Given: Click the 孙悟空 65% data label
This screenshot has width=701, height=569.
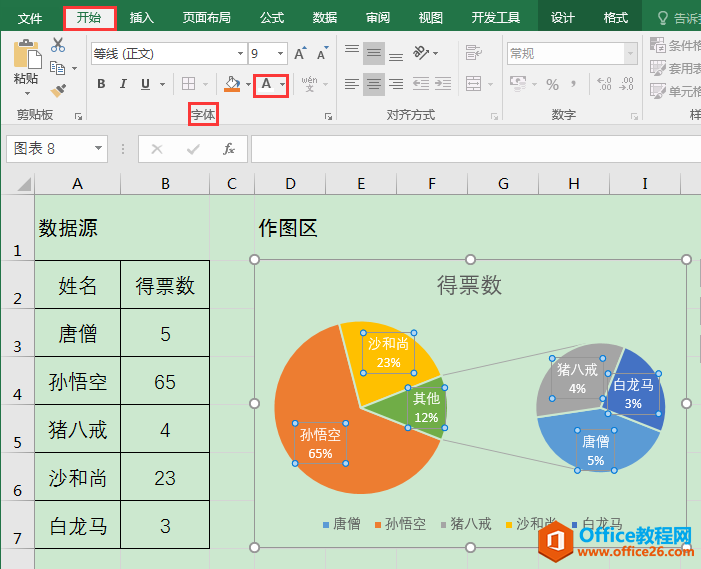Looking at the screenshot, I should 320,443.
